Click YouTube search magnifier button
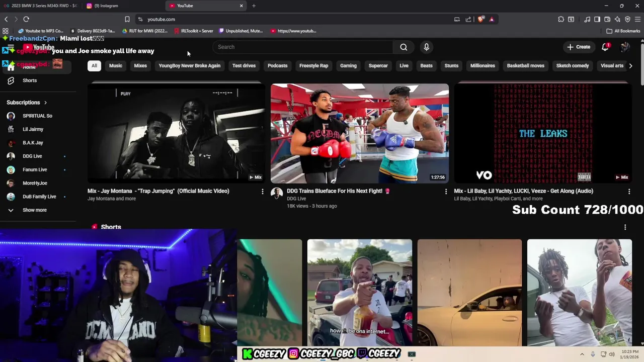The image size is (644, 362). point(404,47)
